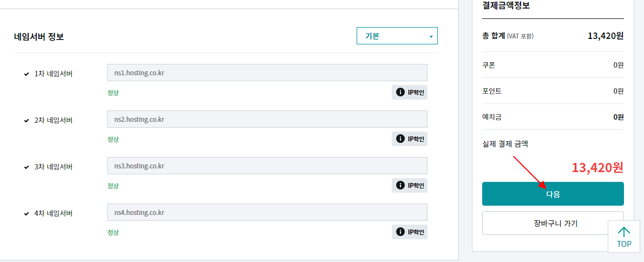
Task: Go to cart with 장바구니 가기
Action: click(553, 224)
